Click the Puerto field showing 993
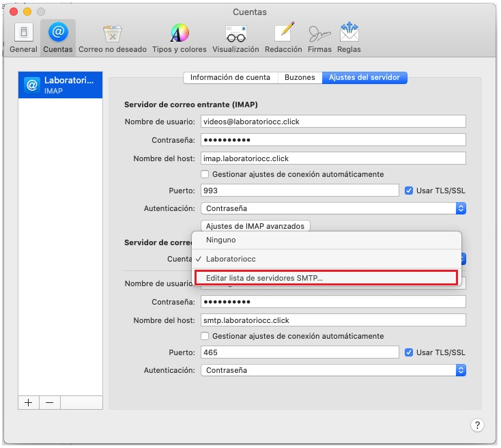This screenshot has width=501, height=448. point(300,191)
